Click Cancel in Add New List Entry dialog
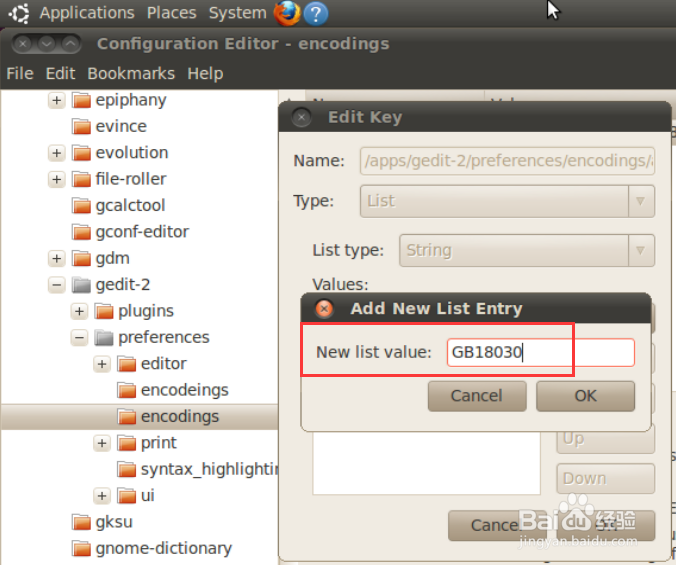676x565 pixels. click(477, 396)
